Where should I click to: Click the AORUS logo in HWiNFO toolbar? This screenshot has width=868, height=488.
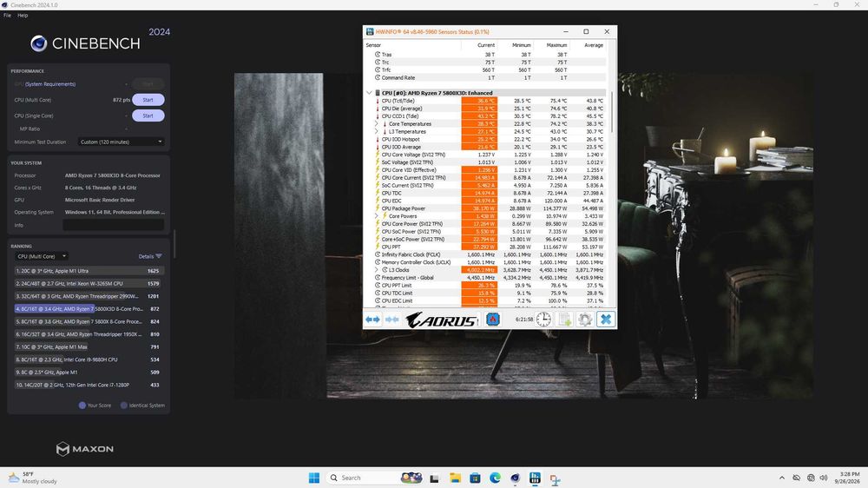tap(441, 320)
